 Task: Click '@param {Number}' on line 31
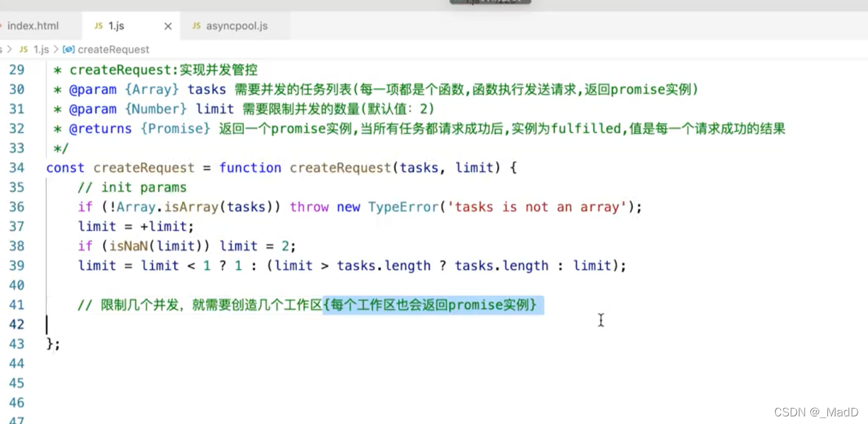128,109
